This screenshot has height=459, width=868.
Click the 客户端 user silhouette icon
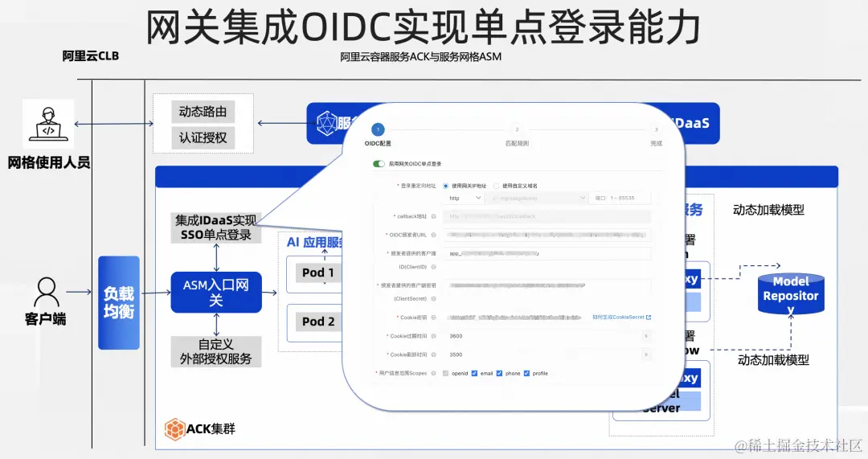click(x=46, y=293)
